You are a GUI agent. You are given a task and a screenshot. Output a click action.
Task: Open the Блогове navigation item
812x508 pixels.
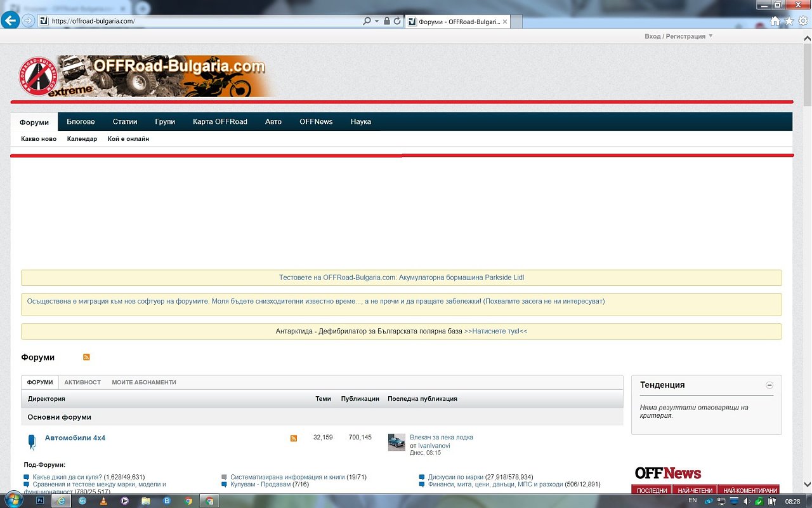pos(81,121)
